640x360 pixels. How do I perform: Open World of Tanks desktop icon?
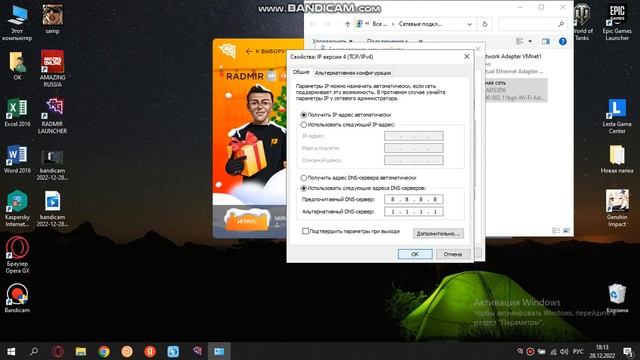(582, 22)
